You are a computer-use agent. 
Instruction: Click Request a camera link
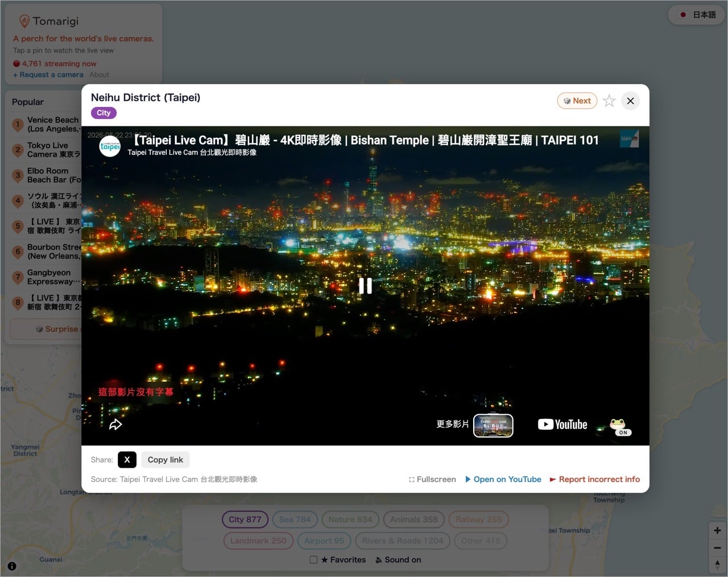pyautogui.click(x=48, y=75)
